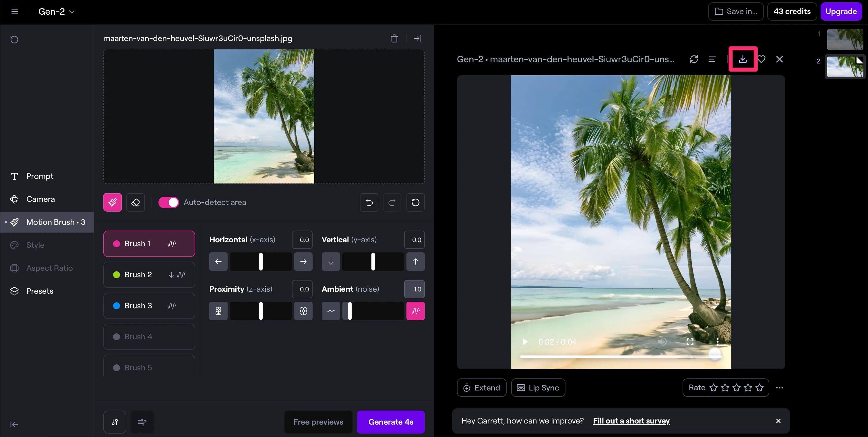Click the download video icon

pyautogui.click(x=743, y=59)
